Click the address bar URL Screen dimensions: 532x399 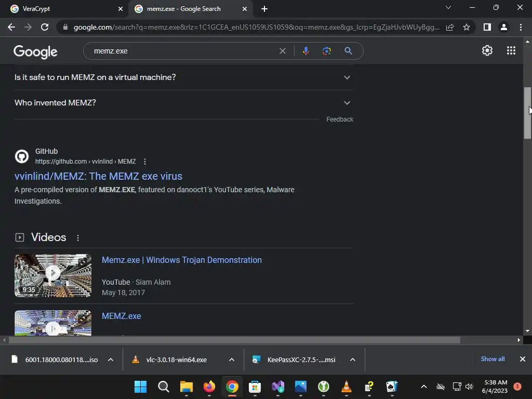[257, 27]
